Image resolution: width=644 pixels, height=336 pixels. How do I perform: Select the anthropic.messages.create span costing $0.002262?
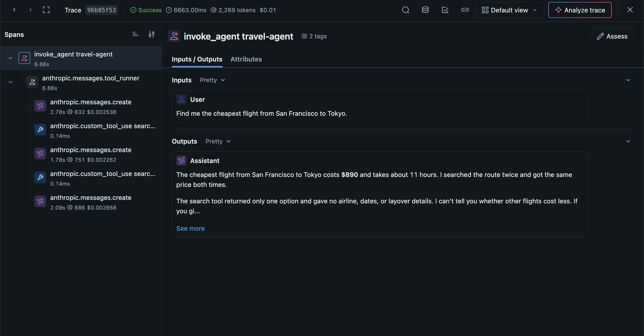click(94, 154)
